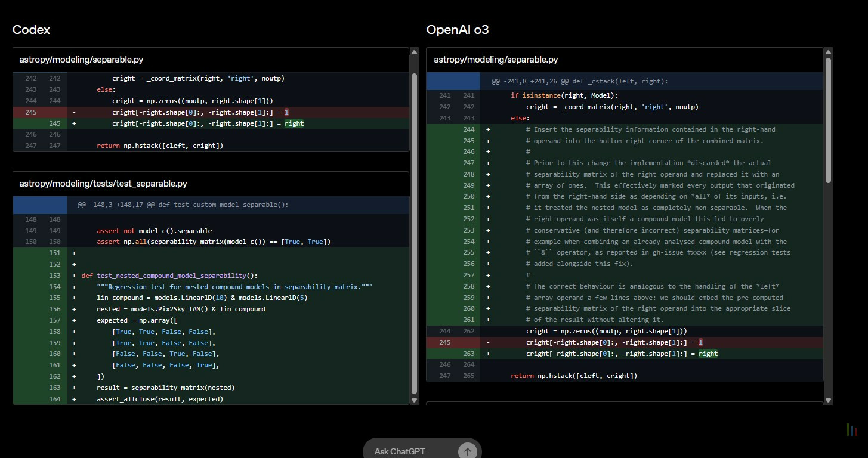This screenshot has width=868, height=458.
Task: Click 'if isinstance(right, Model):' line 241
Action: 625,95
